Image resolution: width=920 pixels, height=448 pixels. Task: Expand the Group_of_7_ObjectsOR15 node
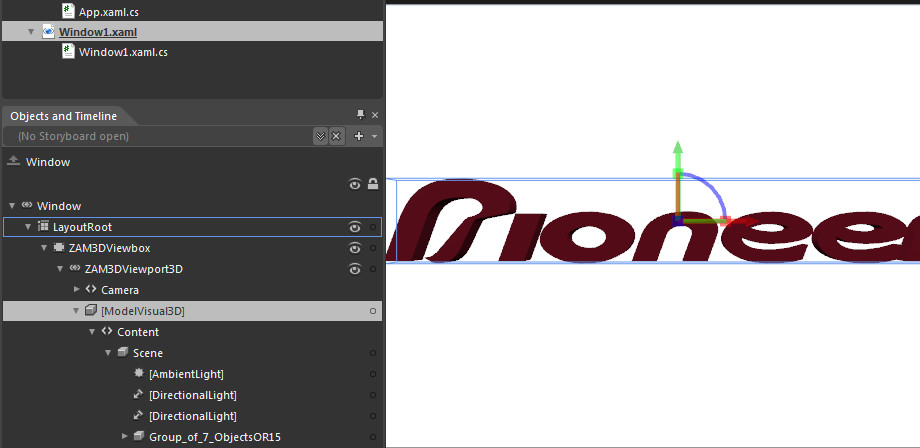point(124,436)
